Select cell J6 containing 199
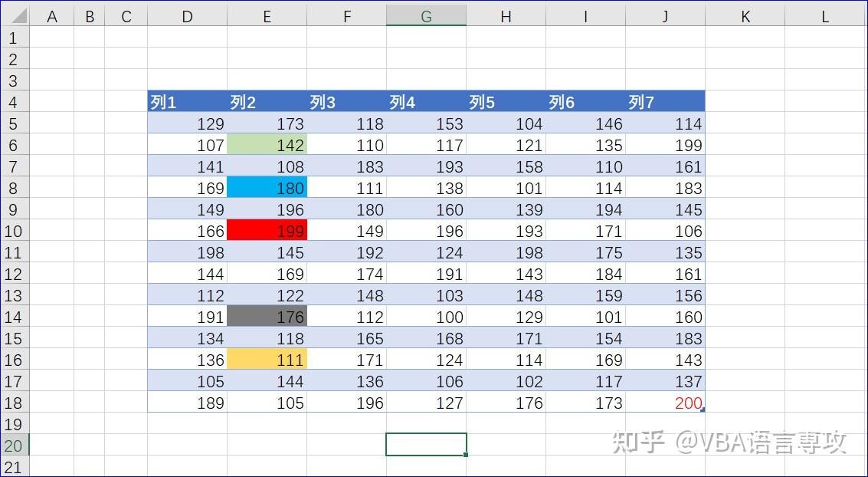Image resolution: width=868 pixels, height=477 pixels. click(x=666, y=145)
